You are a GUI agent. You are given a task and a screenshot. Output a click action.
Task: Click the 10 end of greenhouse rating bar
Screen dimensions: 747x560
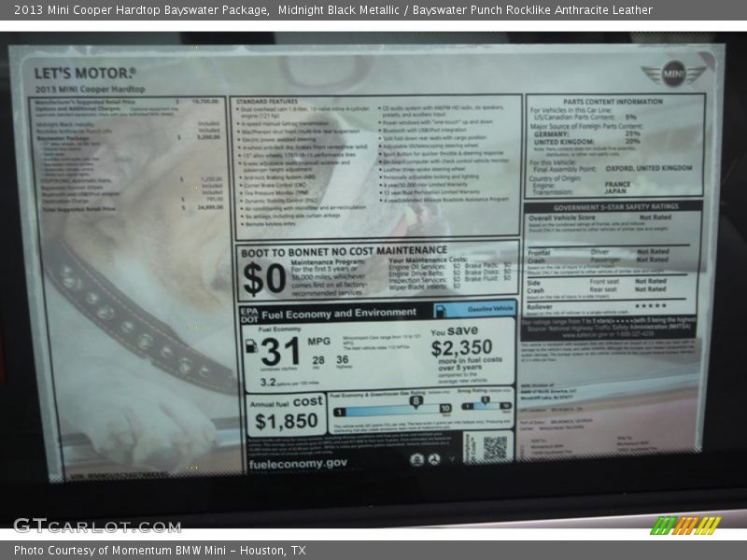(445, 408)
